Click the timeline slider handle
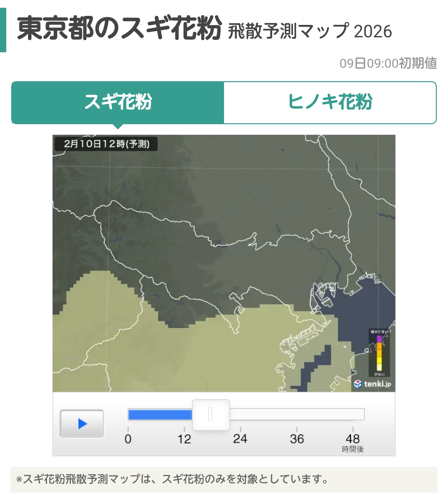The height and width of the screenshot is (497, 448). 211,415
